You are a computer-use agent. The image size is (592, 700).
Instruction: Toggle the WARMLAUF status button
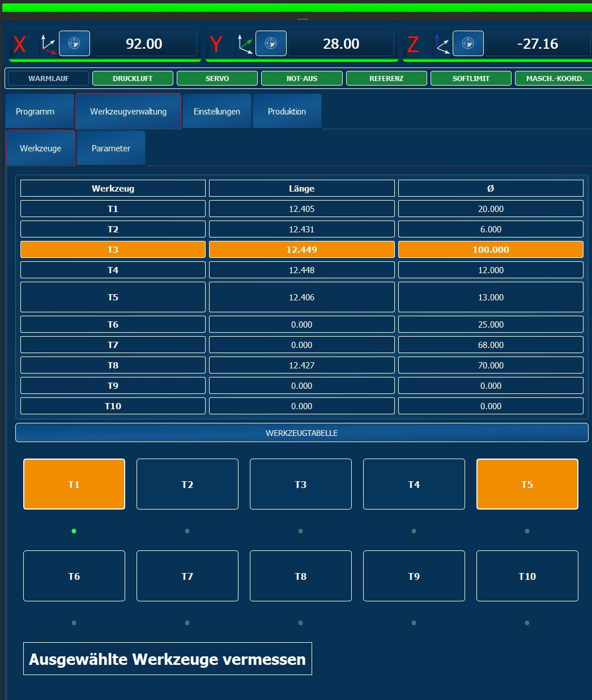[x=49, y=78]
